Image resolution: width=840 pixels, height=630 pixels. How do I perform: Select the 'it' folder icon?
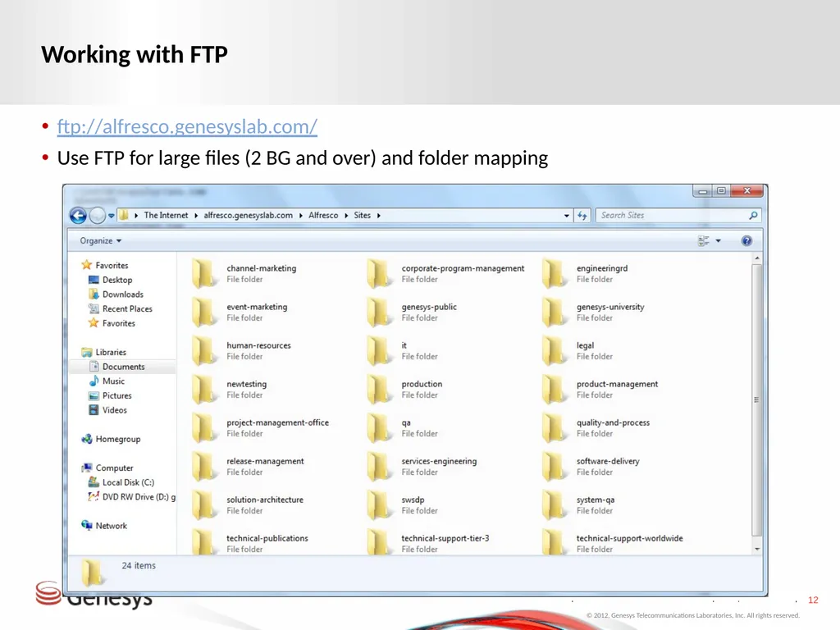pos(379,350)
